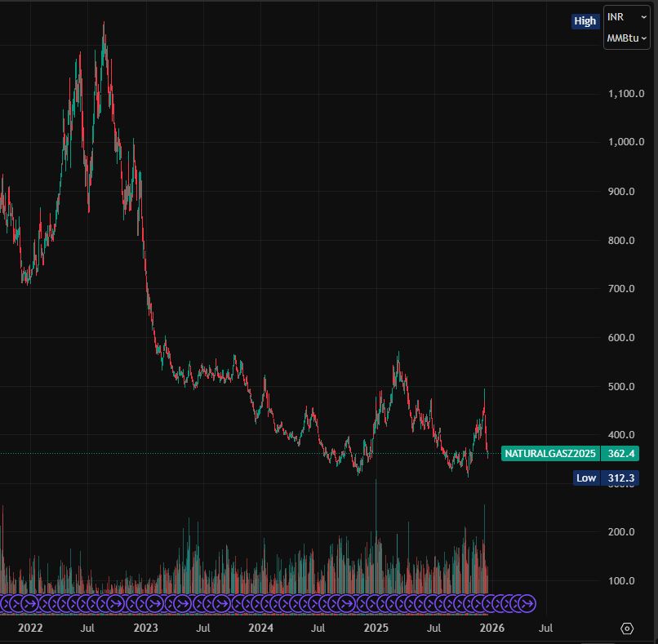Open chart settings gear icon

click(x=627, y=628)
